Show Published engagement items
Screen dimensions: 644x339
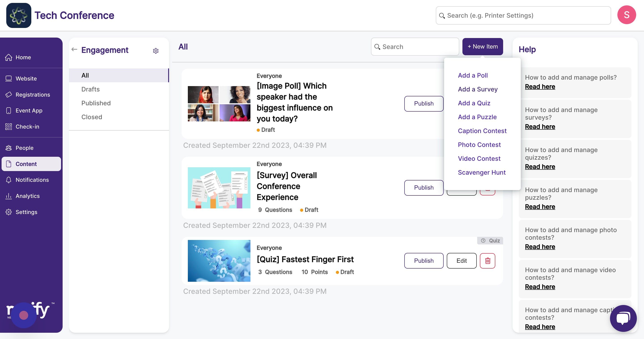[96, 103]
